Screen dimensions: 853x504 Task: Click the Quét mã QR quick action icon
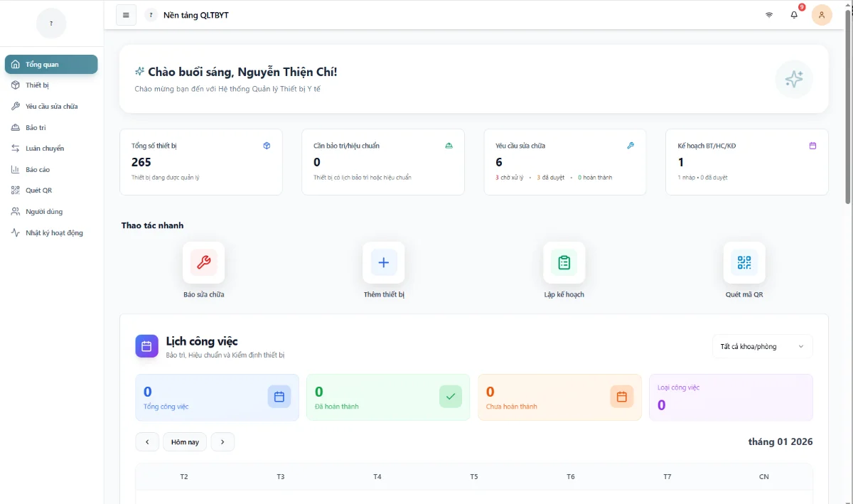[744, 262]
